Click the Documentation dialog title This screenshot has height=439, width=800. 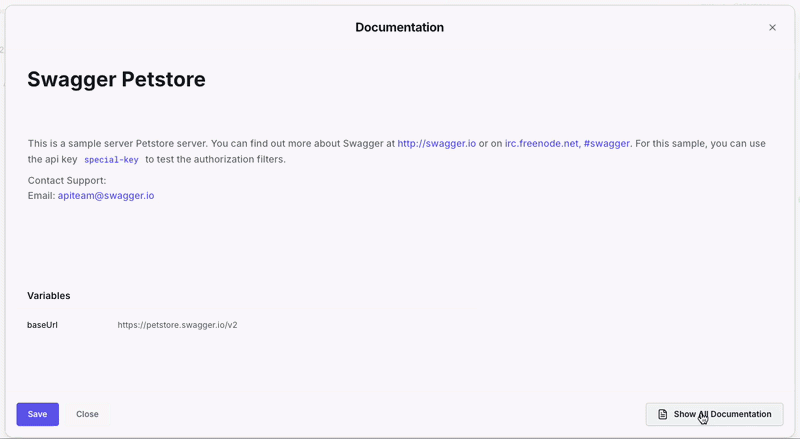399,28
